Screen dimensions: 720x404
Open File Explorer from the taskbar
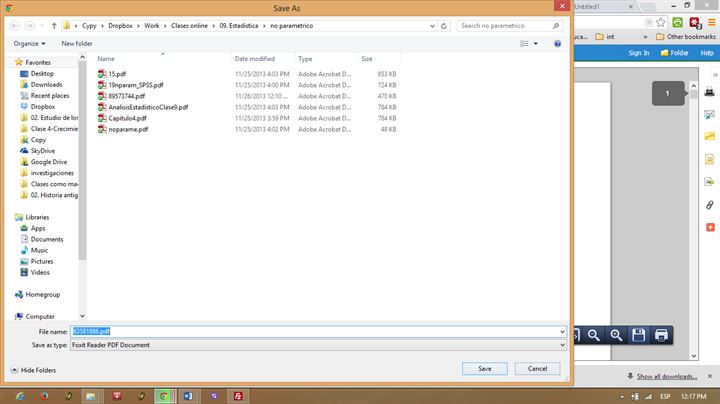91,396
